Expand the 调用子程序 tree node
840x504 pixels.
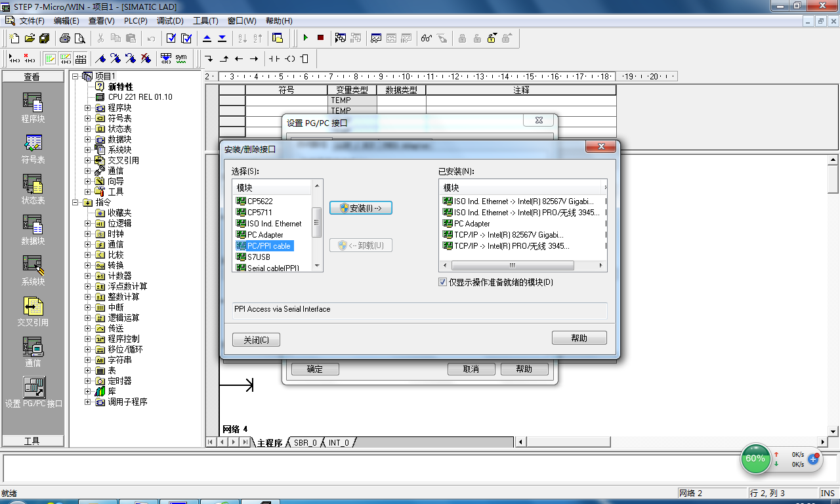88,402
